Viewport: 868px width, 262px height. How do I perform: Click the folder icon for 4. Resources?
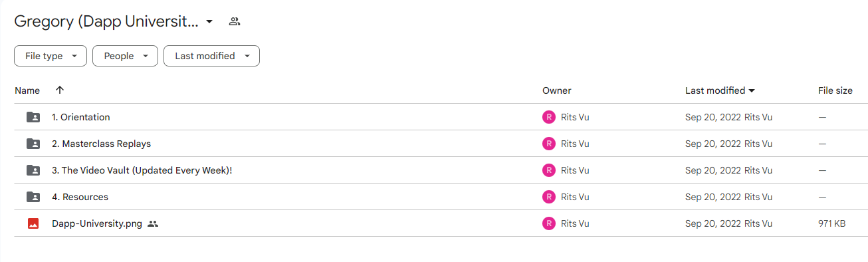click(33, 197)
